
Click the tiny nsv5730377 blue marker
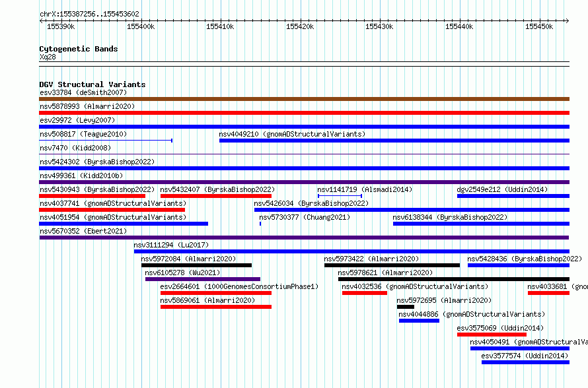pyautogui.click(x=260, y=224)
